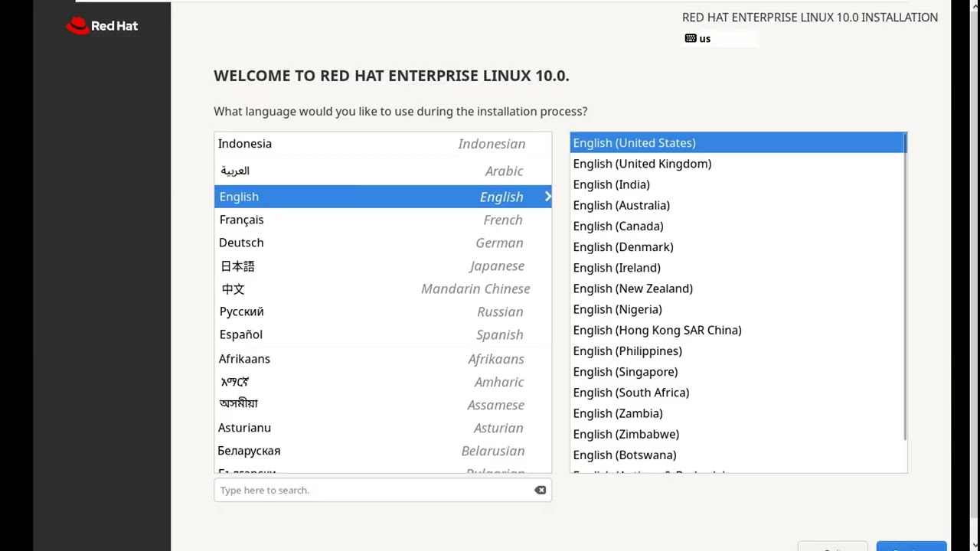The image size is (980, 551).
Task: Select Asturianu language row
Action: coord(383,428)
